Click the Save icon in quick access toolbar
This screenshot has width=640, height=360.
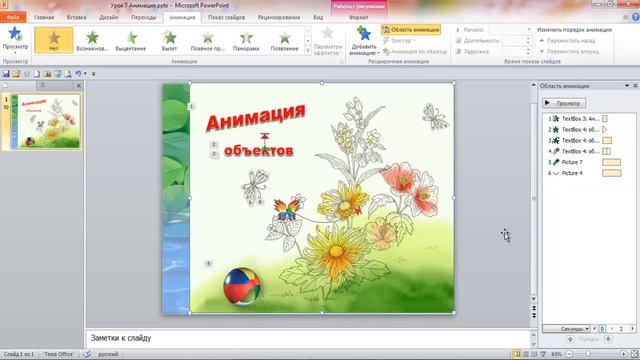click(6, 74)
